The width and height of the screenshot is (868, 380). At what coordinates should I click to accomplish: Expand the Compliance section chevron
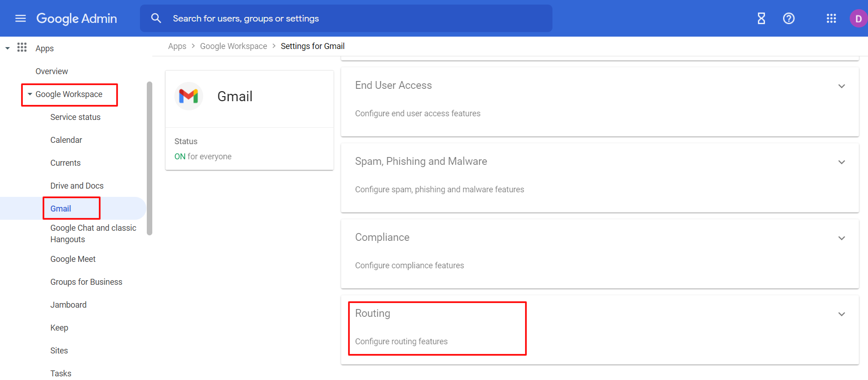(841, 238)
